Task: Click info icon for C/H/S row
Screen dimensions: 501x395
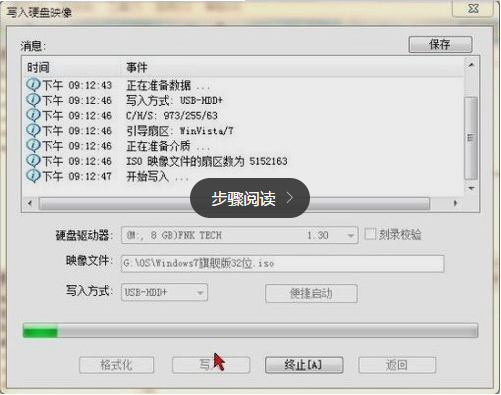Action: (x=33, y=115)
